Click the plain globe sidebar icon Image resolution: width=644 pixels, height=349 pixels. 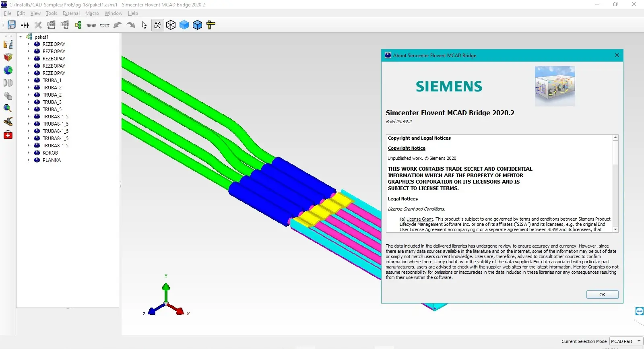tap(8, 70)
